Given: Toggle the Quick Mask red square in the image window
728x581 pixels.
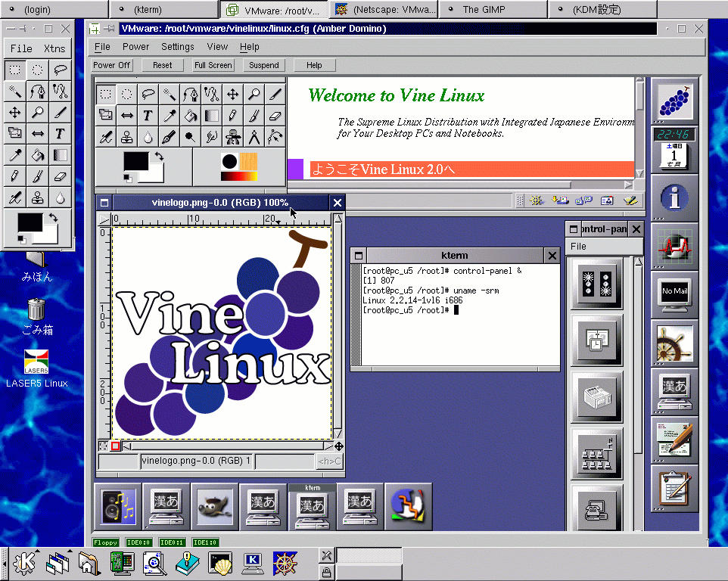Looking at the screenshot, I should tap(115, 446).
